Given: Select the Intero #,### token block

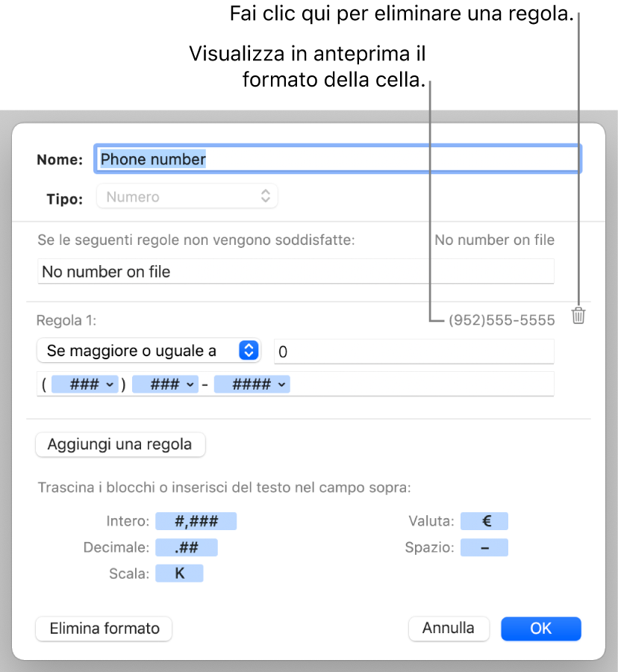Looking at the screenshot, I should (x=196, y=521).
